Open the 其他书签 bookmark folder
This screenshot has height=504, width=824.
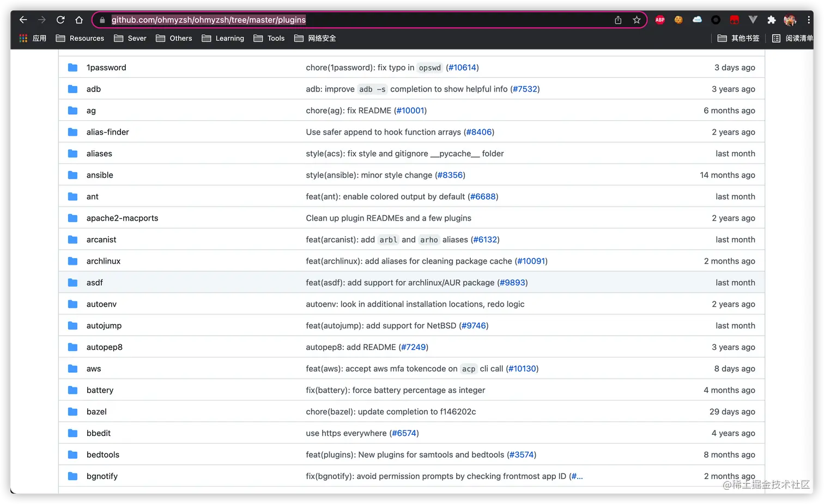[x=738, y=38]
